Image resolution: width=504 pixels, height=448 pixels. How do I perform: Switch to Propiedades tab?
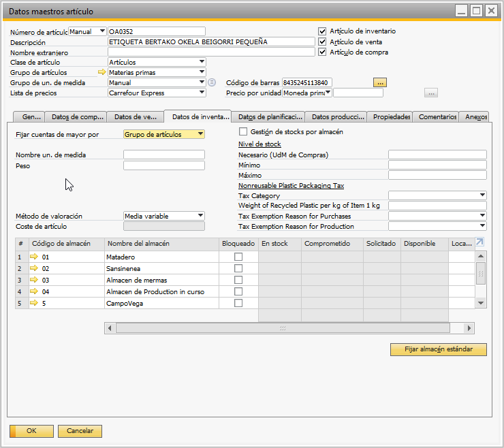pyautogui.click(x=390, y=116)
